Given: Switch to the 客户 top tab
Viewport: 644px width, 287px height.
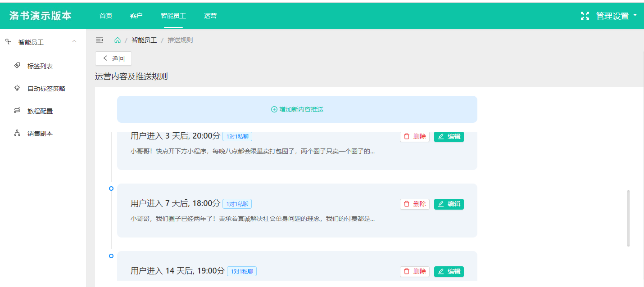Looking at the screenshot, I should (x=136, y=16).
